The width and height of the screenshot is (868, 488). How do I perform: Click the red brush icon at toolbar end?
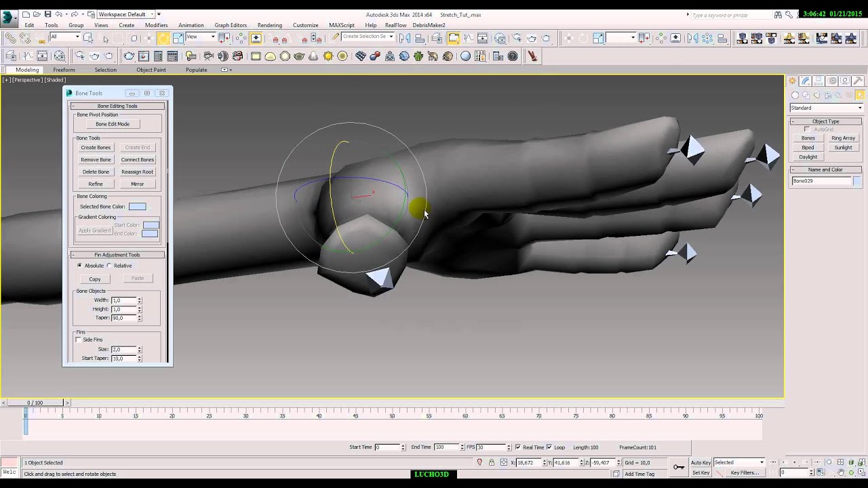[x=532, y=56]
